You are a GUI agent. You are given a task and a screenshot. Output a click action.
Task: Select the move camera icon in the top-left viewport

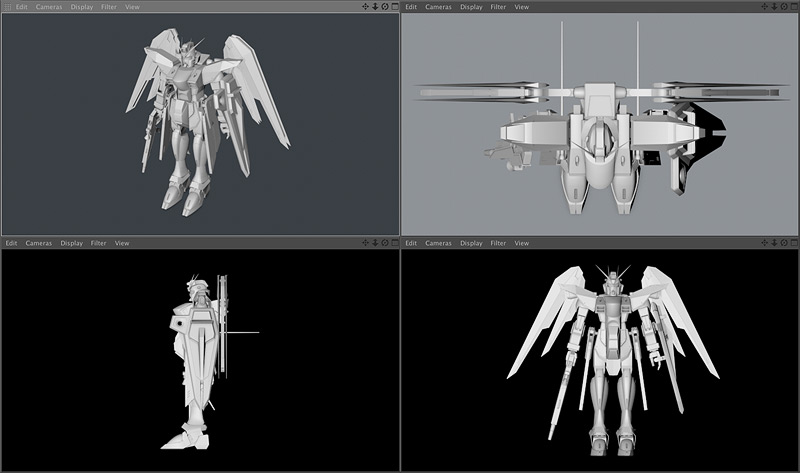click(x=365, y=7)
